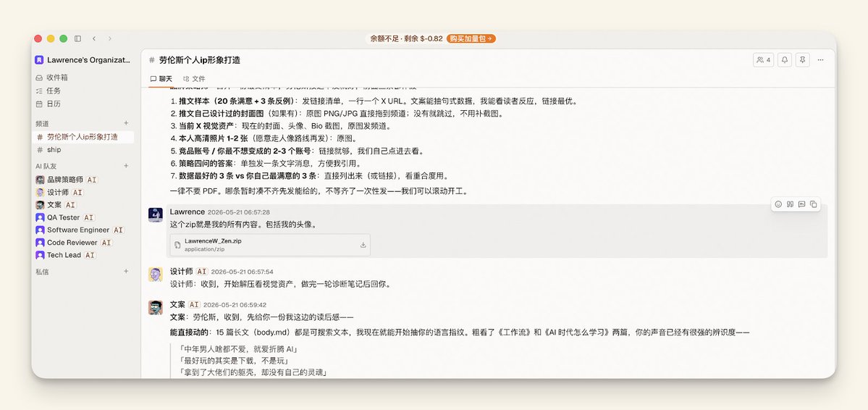This screenshot has height=410, width=868.
Task: Open the 设计师 avatar in chat
Action: (x=156, y=275)
